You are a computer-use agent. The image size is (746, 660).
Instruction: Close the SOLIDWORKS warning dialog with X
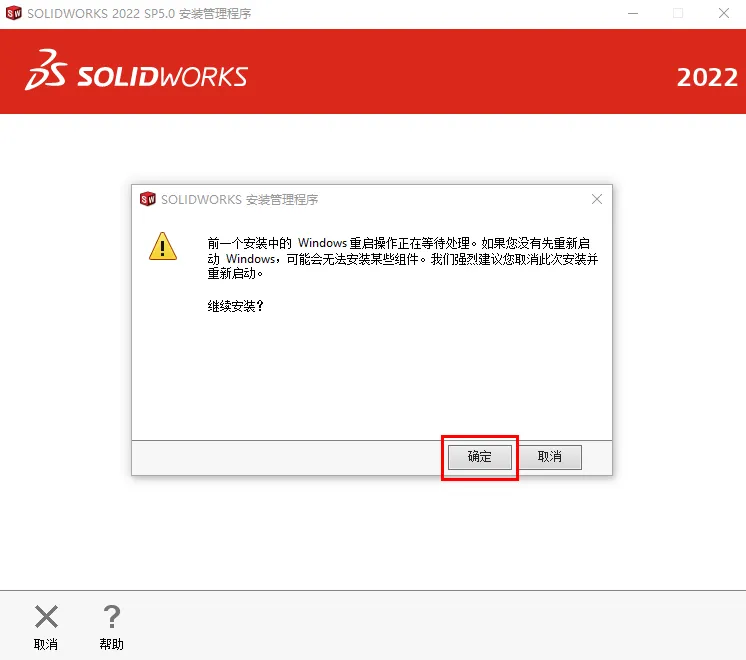597,199
